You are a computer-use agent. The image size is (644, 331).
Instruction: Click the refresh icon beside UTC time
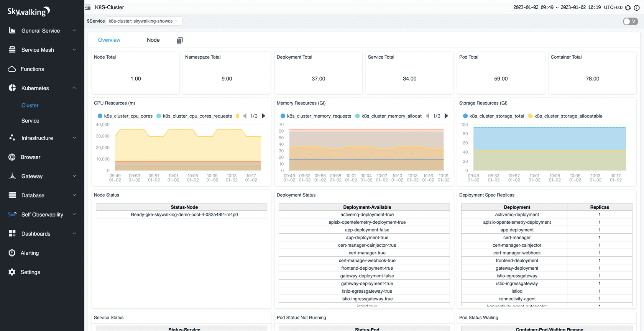click(628, 8)
